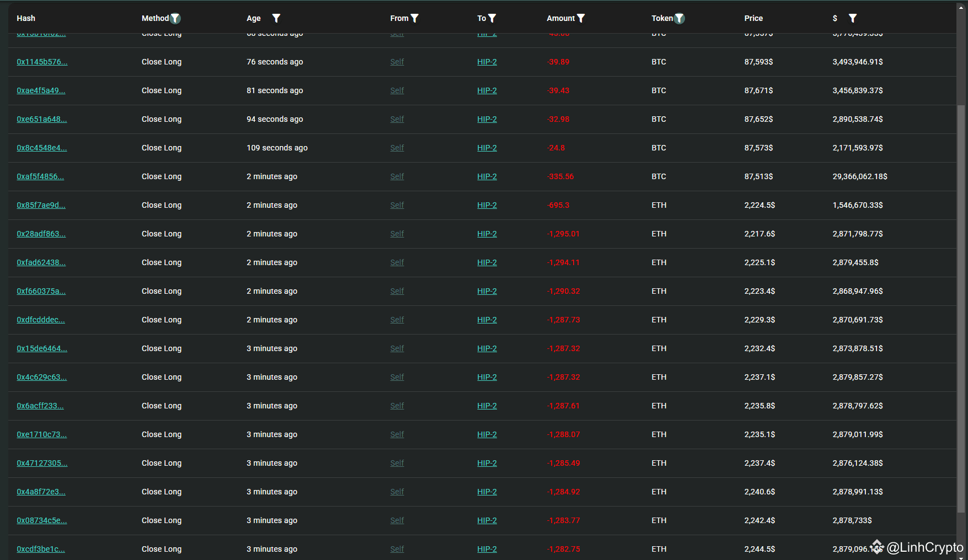Click HIP-2 link in the 0x6acff233 row
Viewport: 968px width, 560px height.
coord(487,406)
